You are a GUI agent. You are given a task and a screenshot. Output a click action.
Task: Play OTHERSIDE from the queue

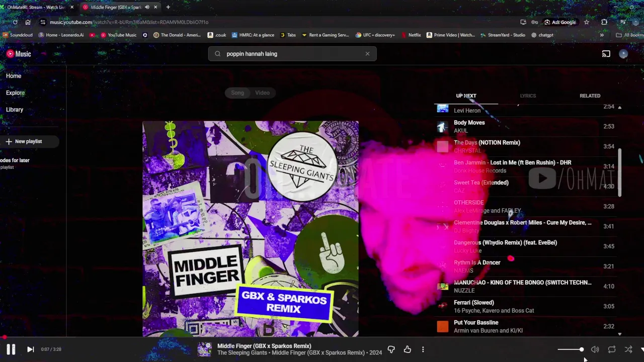coord(526,206)
